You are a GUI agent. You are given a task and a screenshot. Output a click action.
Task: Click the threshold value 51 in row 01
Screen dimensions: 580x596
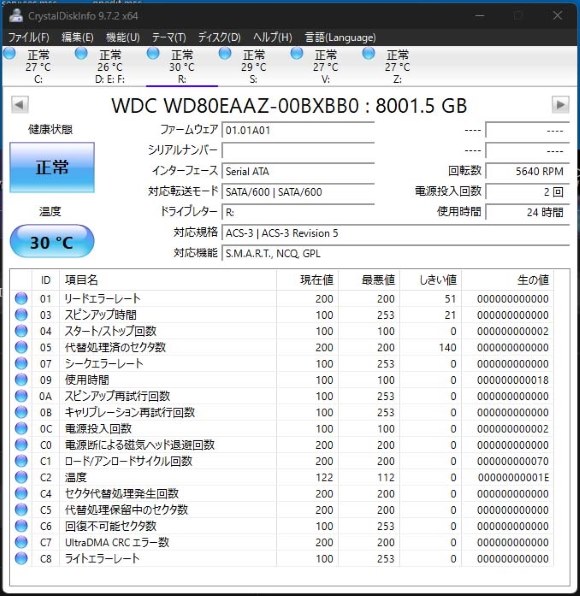pos(450,299)
